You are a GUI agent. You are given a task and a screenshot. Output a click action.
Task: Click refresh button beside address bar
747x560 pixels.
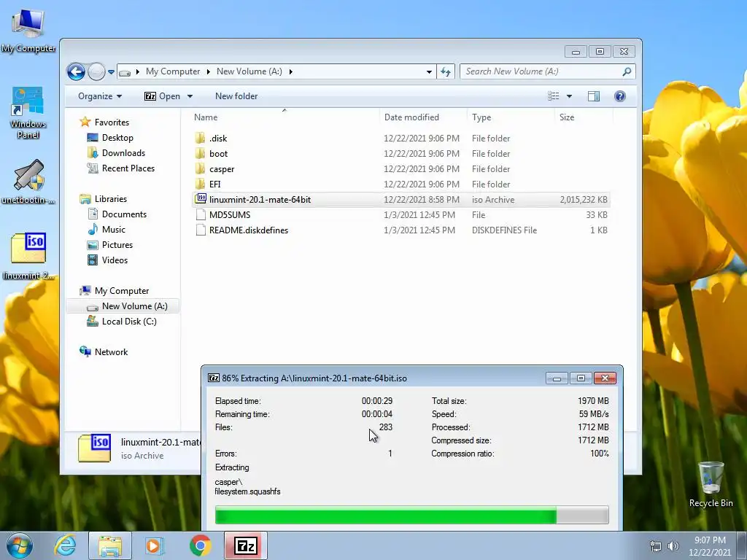click(x=446, y=72)
